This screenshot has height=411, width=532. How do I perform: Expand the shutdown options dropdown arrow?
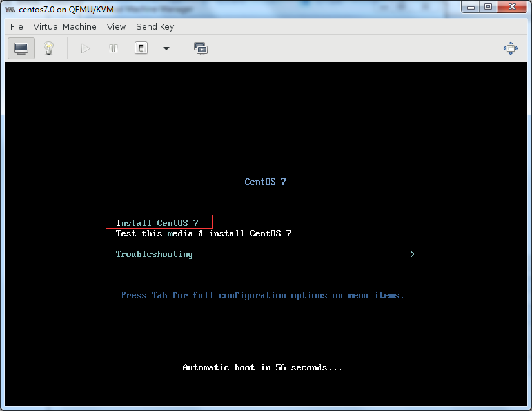(166, 48)
